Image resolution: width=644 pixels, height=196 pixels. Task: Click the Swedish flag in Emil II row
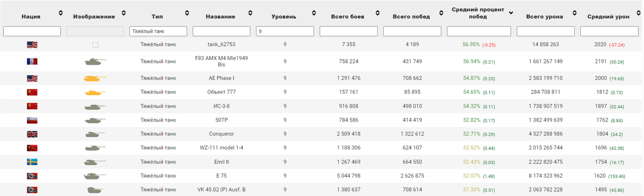32,162
